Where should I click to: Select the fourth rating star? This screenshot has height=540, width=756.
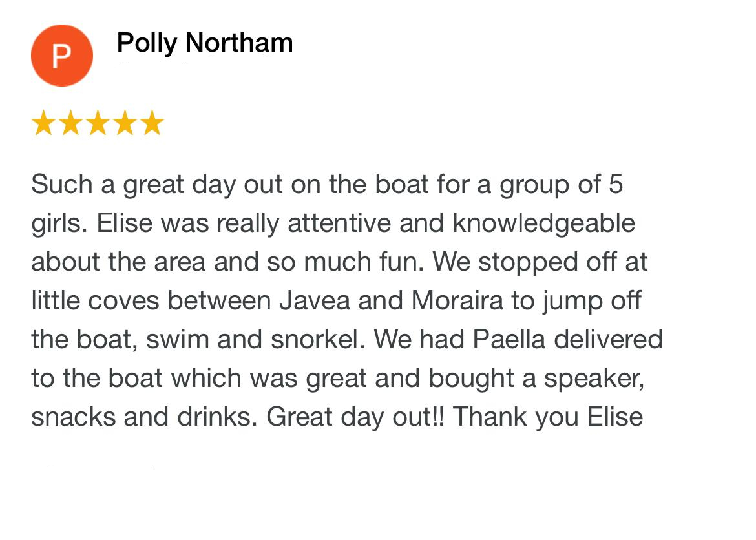125,123
